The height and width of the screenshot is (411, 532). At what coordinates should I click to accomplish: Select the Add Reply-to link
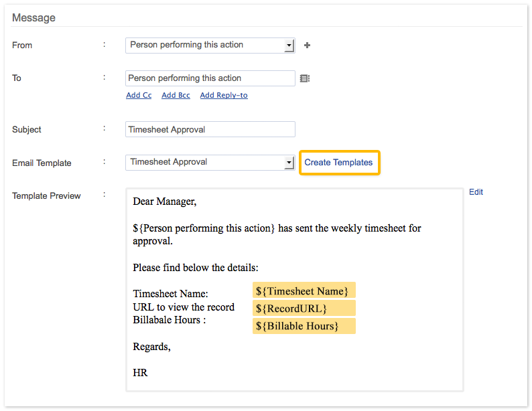pos(224,95)
